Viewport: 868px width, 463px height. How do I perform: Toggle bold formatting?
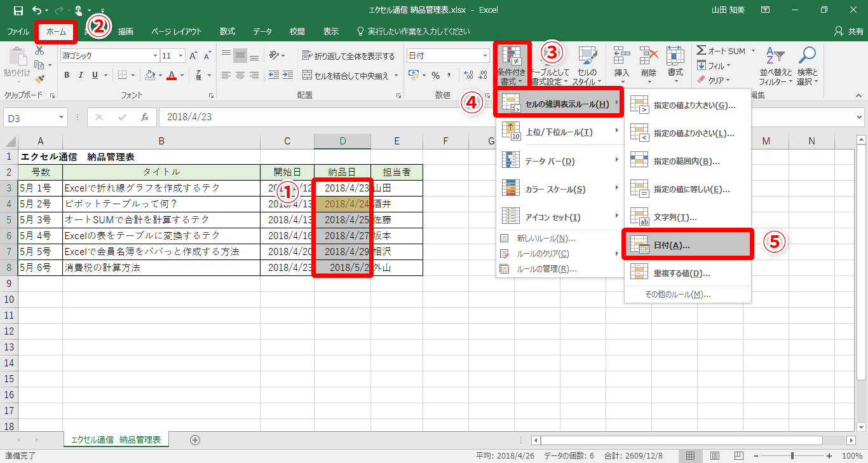67,75
